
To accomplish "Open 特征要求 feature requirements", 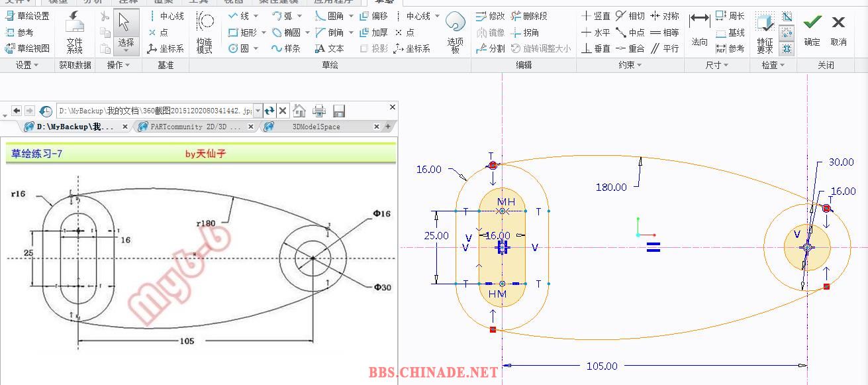I will click(x=765, y=33).
